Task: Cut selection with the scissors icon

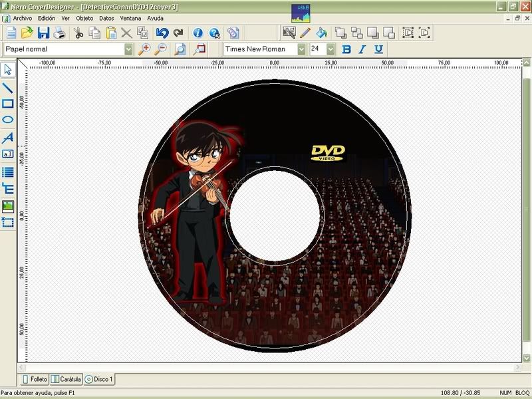Action: click(78, 33)
